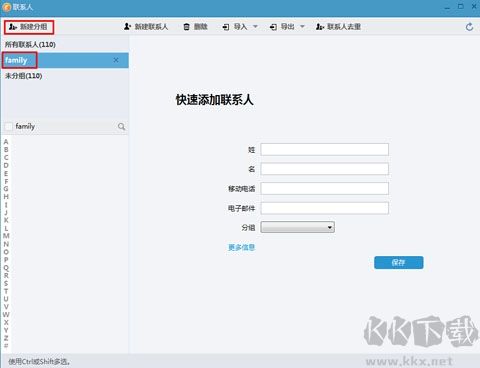The width and height of the screenshot is (480, 368).
Task: Jump to letter D in index
Action: coord(6,165)
